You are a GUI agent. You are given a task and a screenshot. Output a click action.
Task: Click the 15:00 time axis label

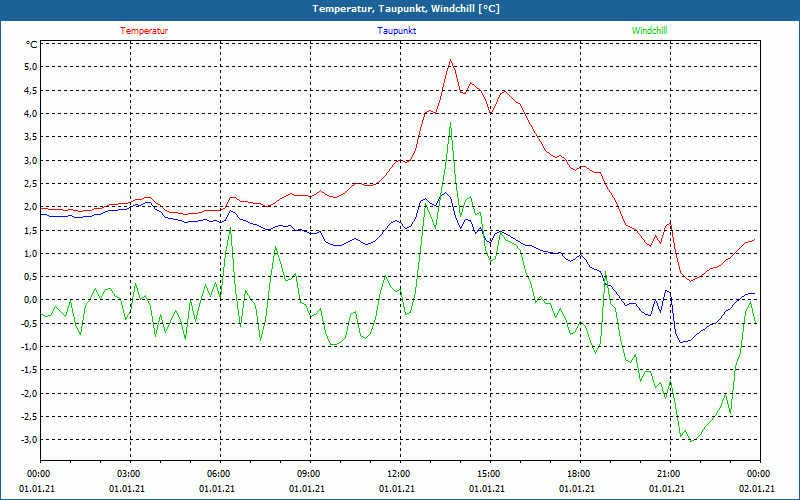coord(490,474)
